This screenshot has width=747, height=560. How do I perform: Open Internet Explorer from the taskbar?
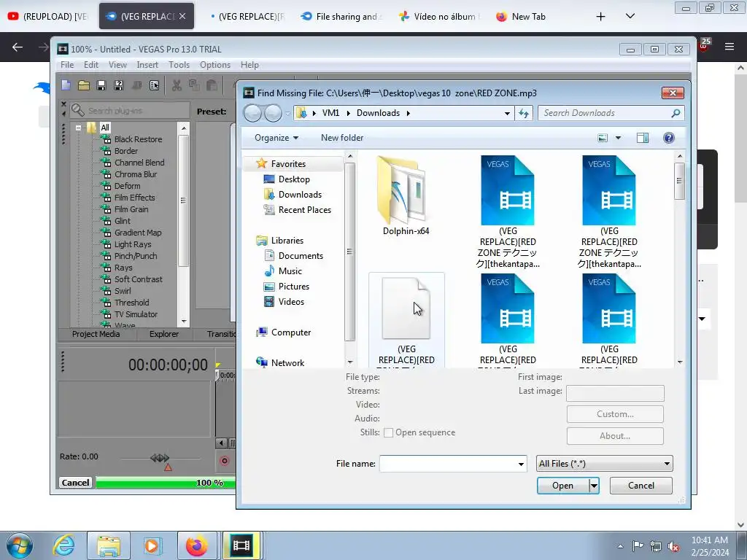[63, 545]
